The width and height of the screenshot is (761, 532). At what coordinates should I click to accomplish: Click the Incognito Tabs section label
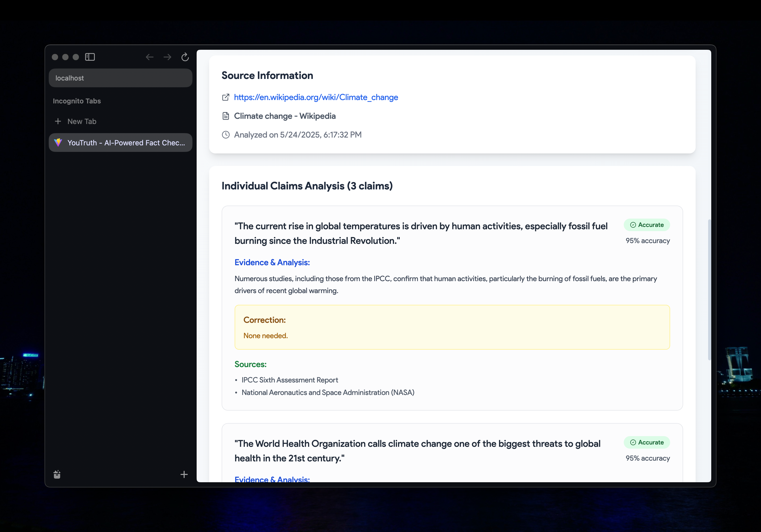77,101
